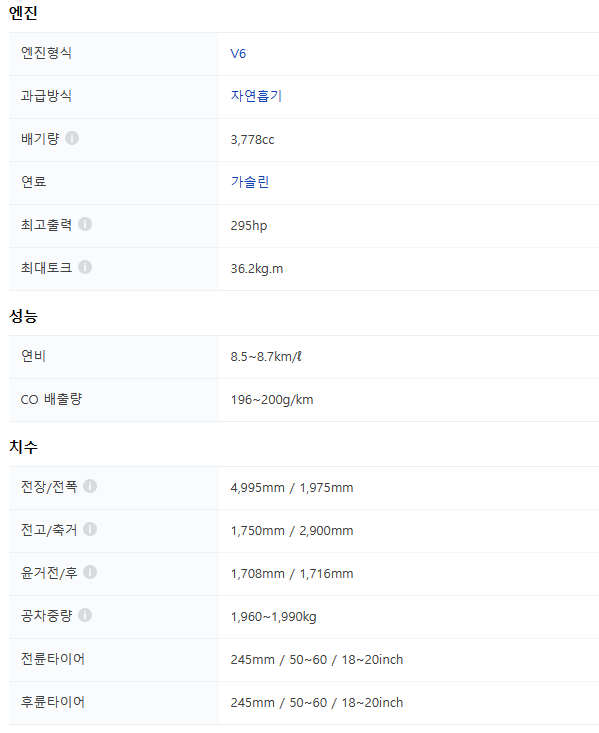
Task: Click the 전고/축거 row label
Action: (x=49, y=530)
